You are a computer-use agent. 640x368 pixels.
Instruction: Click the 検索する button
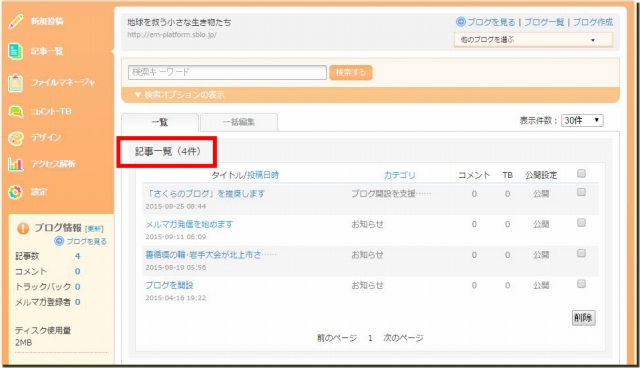tap(351, 72)
